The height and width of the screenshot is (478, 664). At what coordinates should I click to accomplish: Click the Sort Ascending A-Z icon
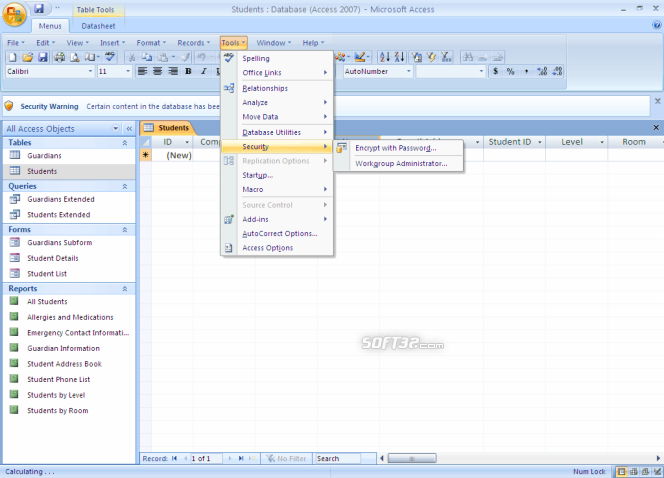pos(385,57)
